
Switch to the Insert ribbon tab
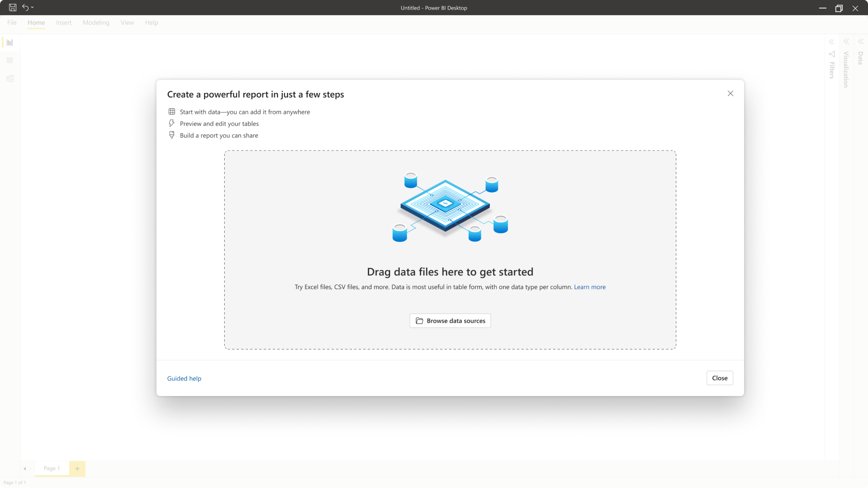[x=63, y=22]
